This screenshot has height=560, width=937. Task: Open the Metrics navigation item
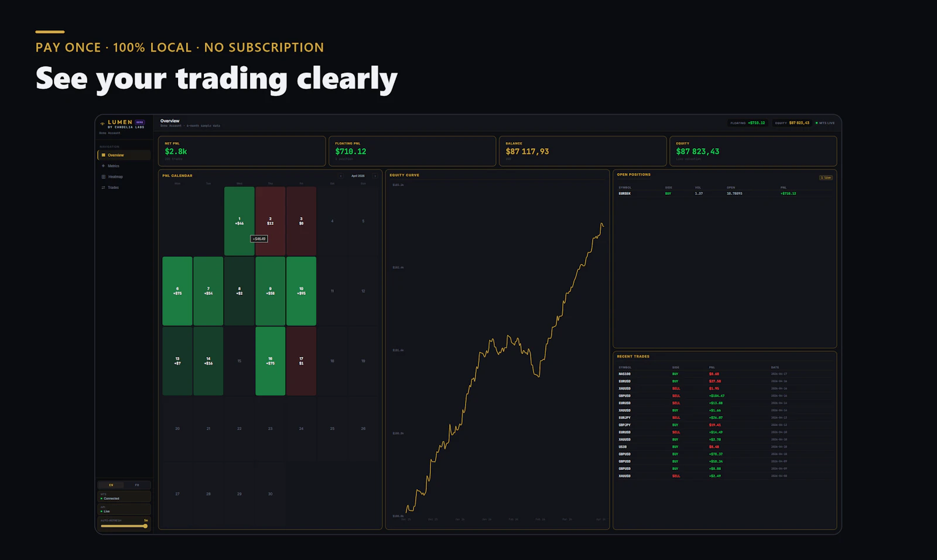pyautogui.click(x=124, y=166)
